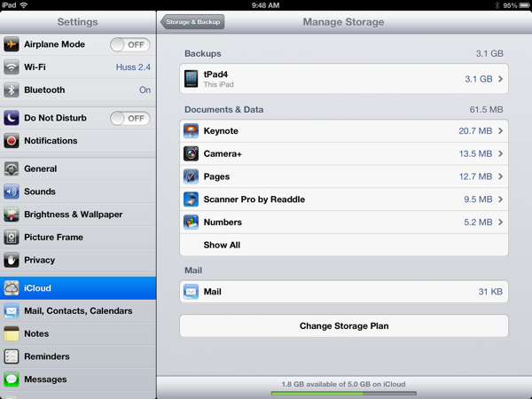This screenshot has width=532, height=399.
Task: Open Bluetooth settings showing On
Action: click(x=78, y=90)
